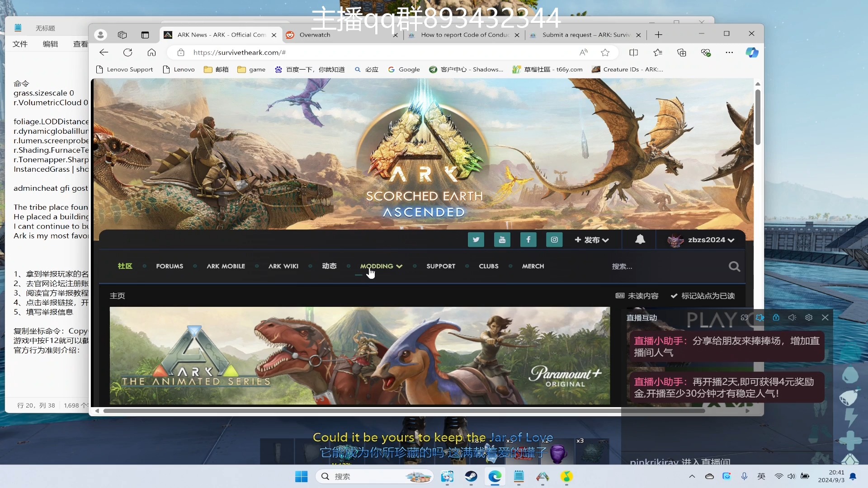
Task: Toggle the microphone icon in system tray
Action: 744,476
